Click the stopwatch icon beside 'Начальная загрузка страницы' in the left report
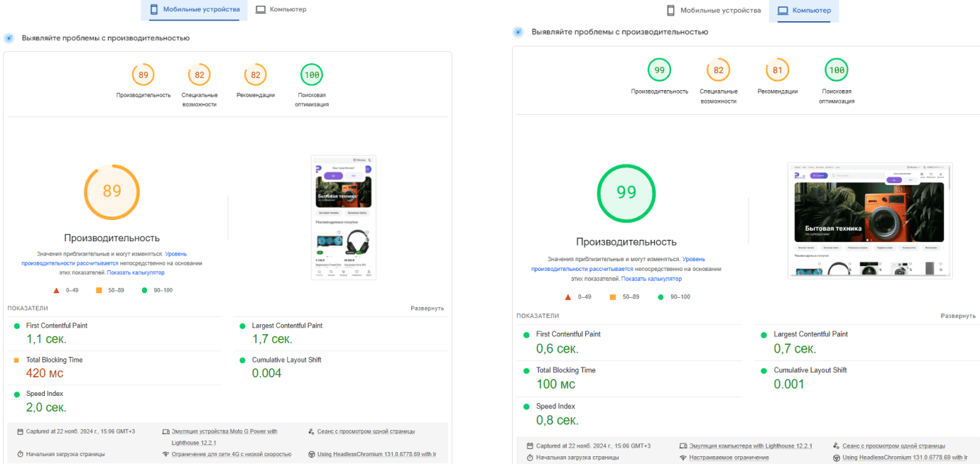980x464 pixels. coord(20,454)
